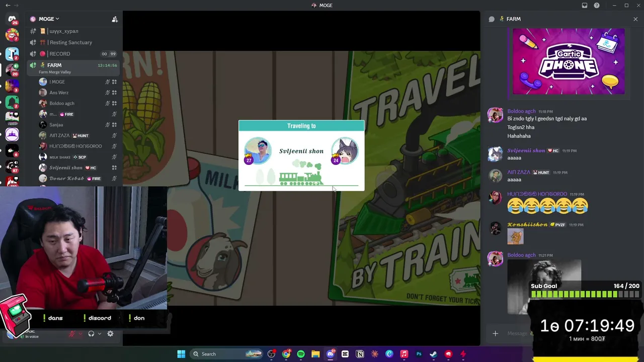The image size is (644, 362).
Task: Close the FARM chat side panel
Action: [635, 19]
